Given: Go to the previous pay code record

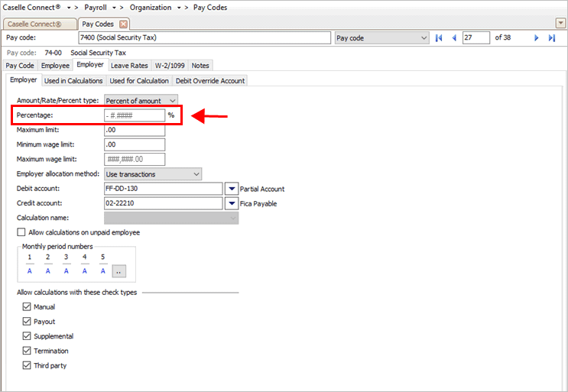Looking at the screenshot, I should 454,38.
